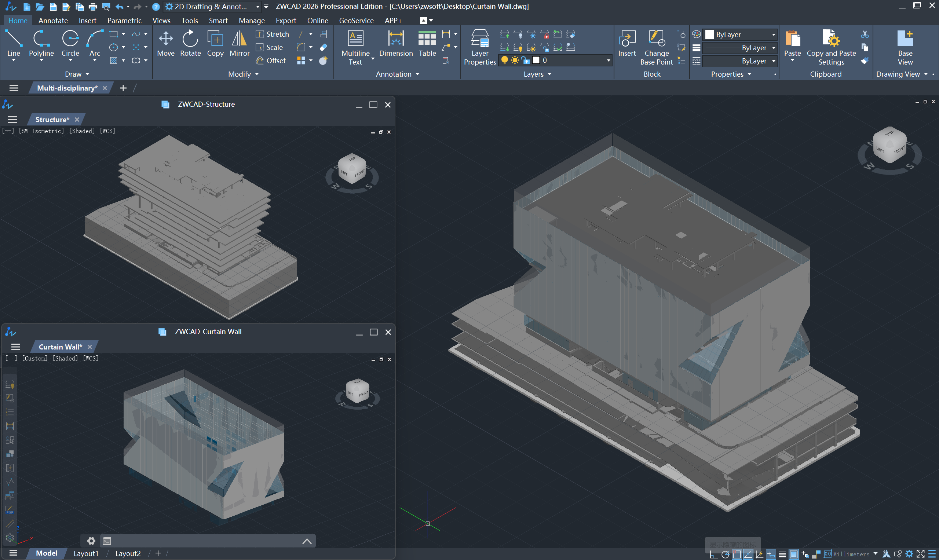Open the workspace dropdown 2D Drafting & Annot...
The height and width of the screenshot is (560, 939).
tap(212, 6)
